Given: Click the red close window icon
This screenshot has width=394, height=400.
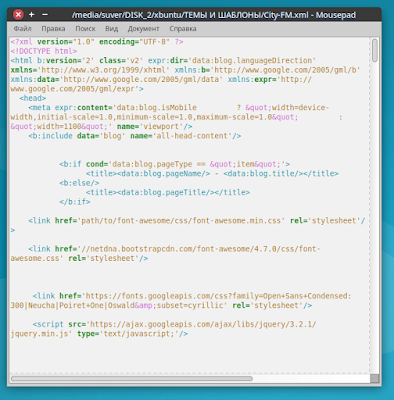Looking at the screenshot, I should pyautogui.click(x=18, y=15).
